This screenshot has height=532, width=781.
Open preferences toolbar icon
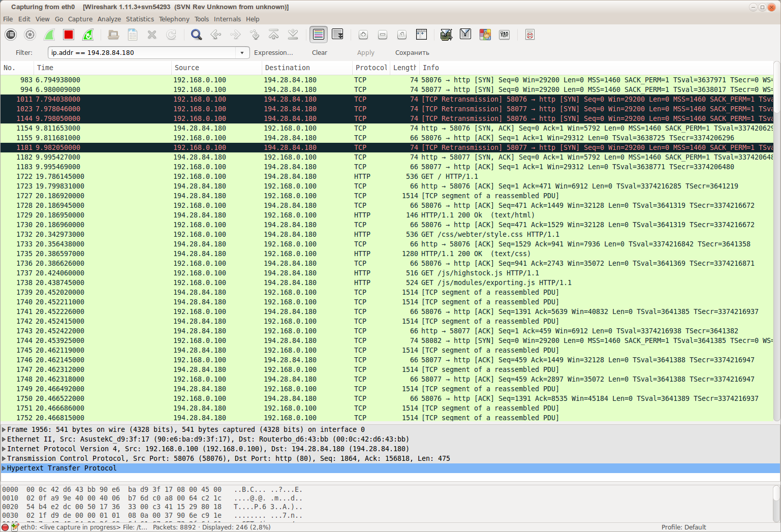505,35
